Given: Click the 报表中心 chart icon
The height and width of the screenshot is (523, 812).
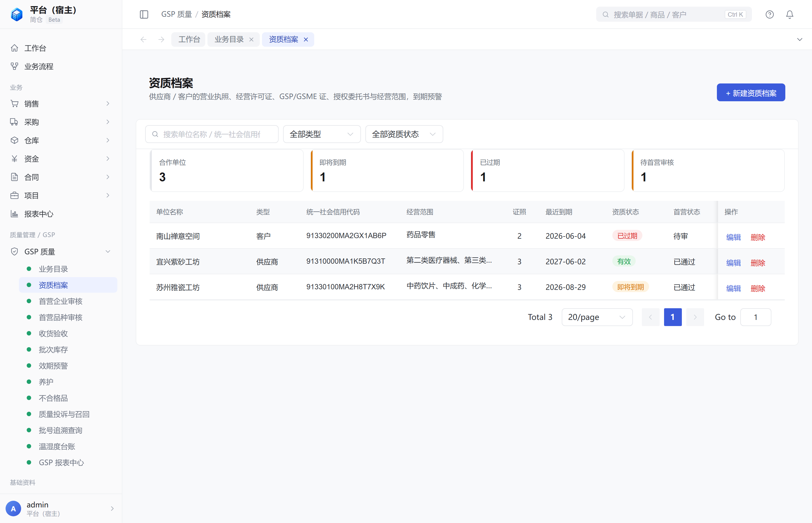Looking at the screenshot, I should tap(14, 214).
